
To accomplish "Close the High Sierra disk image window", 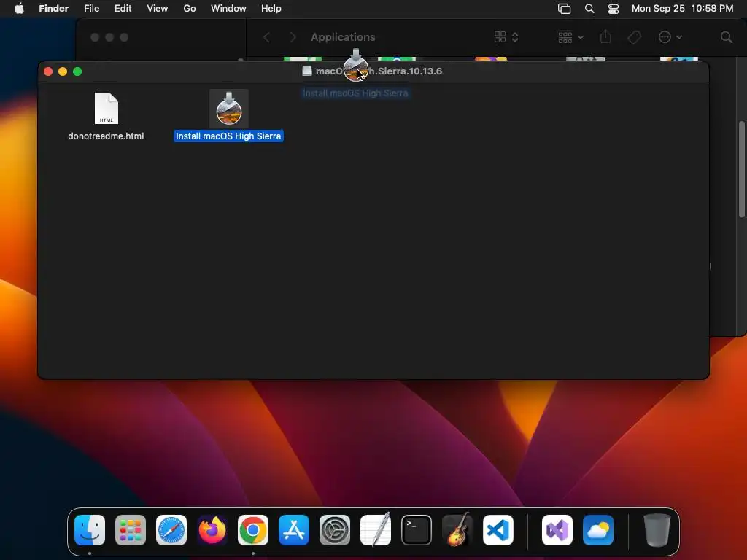I will (x=48, y=71).
